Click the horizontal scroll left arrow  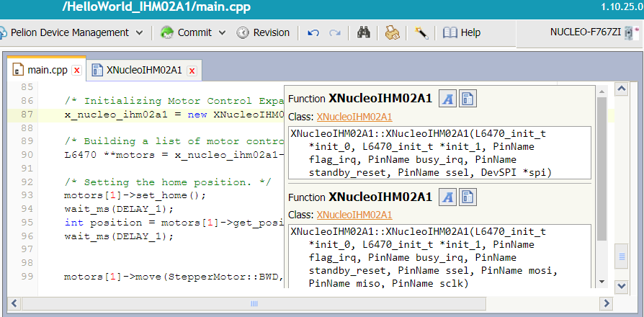14,304
